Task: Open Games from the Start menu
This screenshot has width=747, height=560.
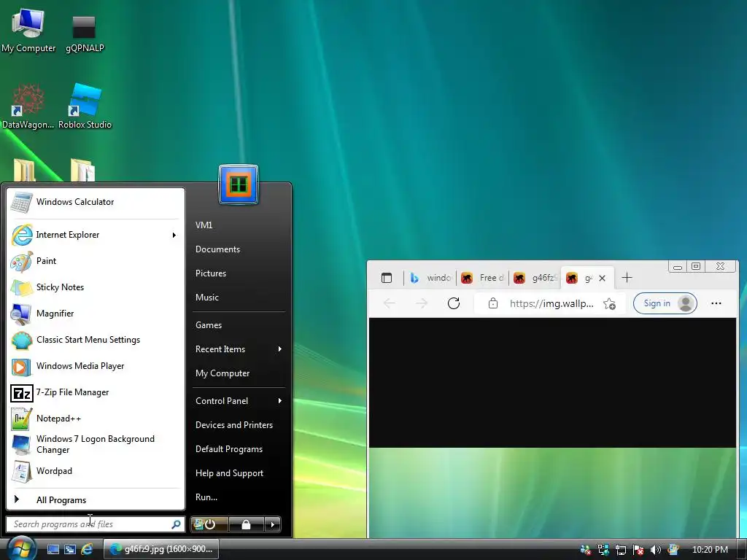Action: [239, 325]
